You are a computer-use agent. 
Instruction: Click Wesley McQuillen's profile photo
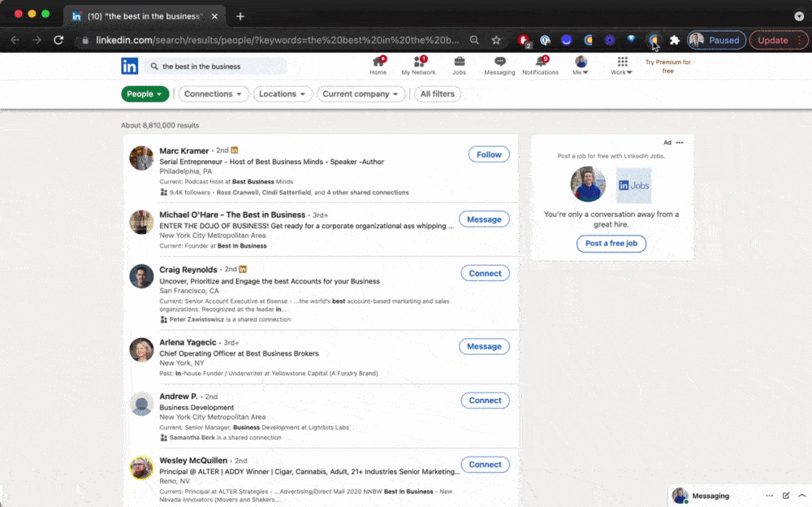pyautogui.click(x=141, y=468)
